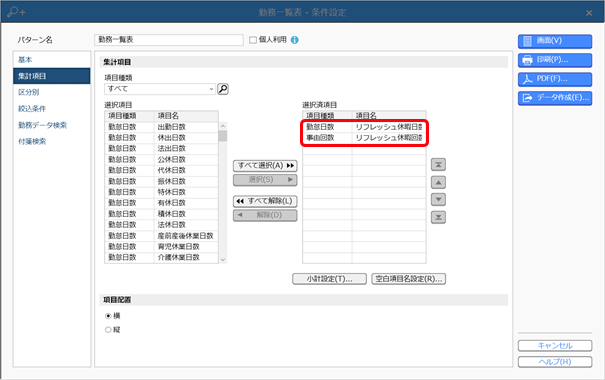Select 公休日数 row in 選択項目 list
605x380 pixels.
(x=161, y=160)
